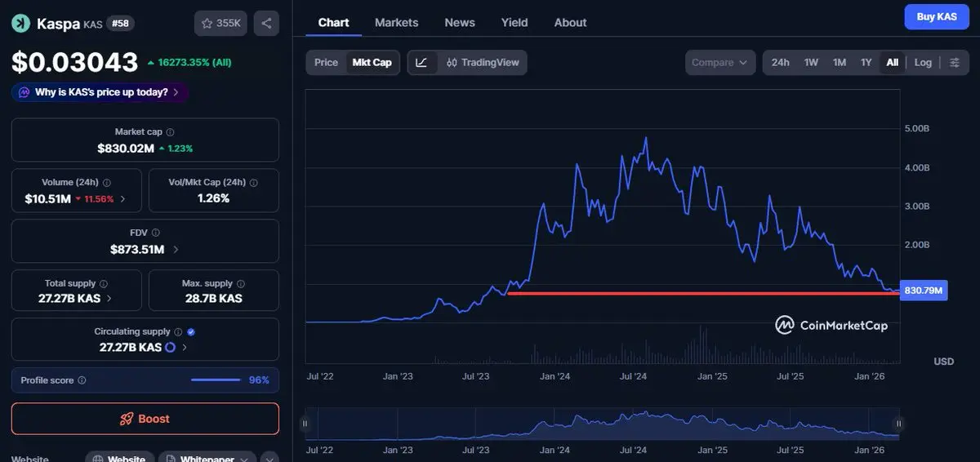Click the Boost button
This screenshot has height=462, width=980.
(x=145, y=419)
